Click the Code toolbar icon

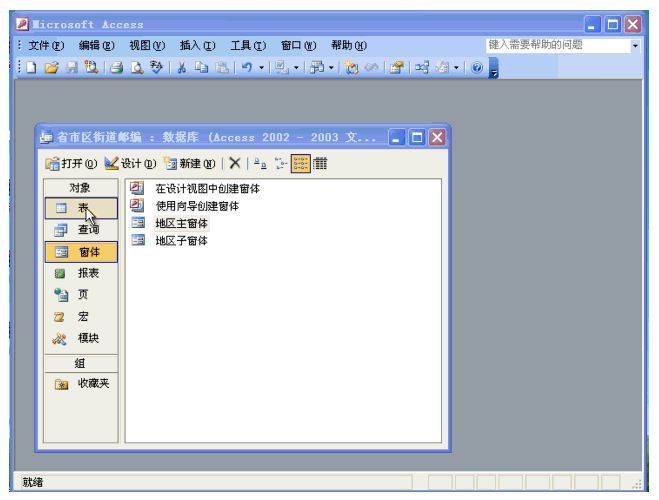point(351,68)
